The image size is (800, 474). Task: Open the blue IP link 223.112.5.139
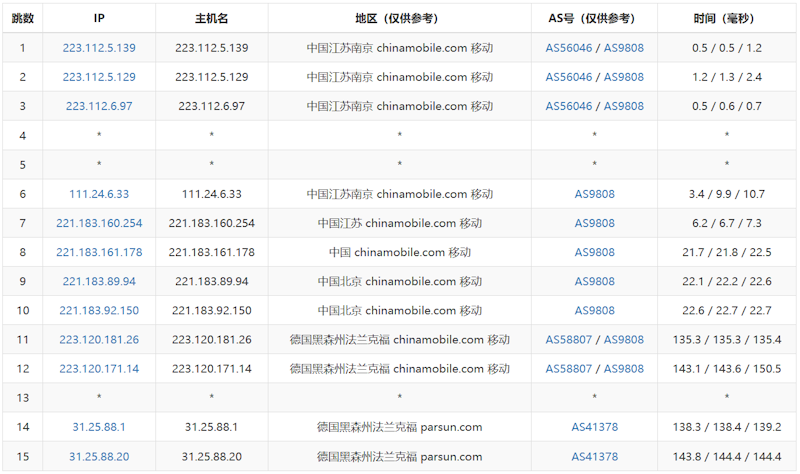click(x=99, y=48)
